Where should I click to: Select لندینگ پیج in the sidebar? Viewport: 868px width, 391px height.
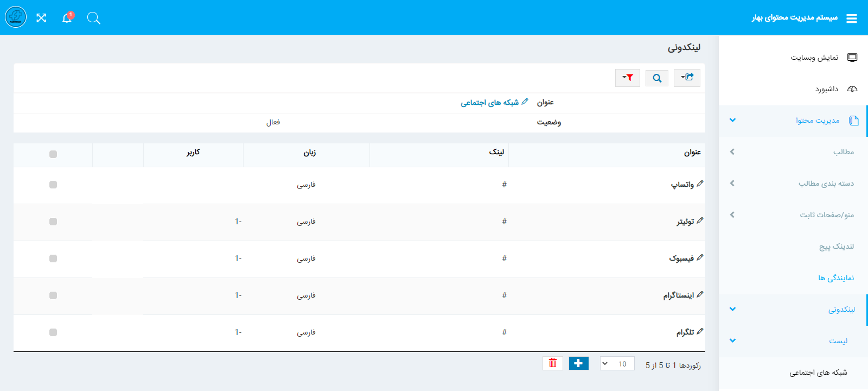(x=836, y=247)
